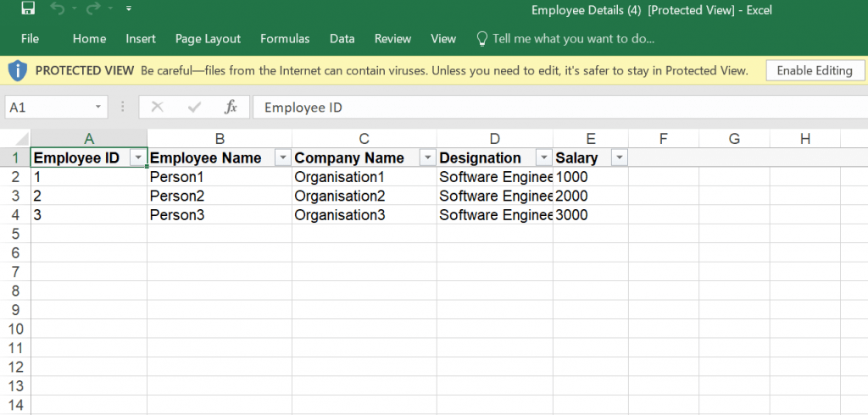Switch to the Formulas ribbon tab
The width and height of the screenshot is (868, 415).
click(285, 39)
